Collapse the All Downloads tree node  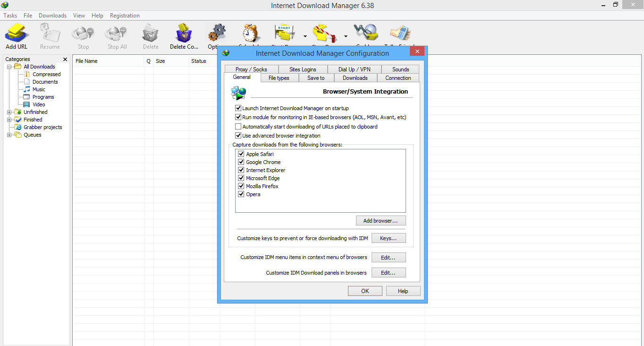[9, 67]
